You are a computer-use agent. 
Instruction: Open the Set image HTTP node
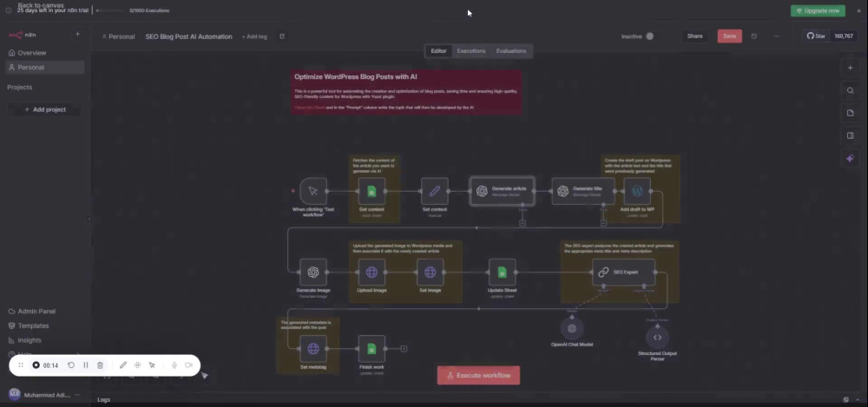tap(431, 272)
